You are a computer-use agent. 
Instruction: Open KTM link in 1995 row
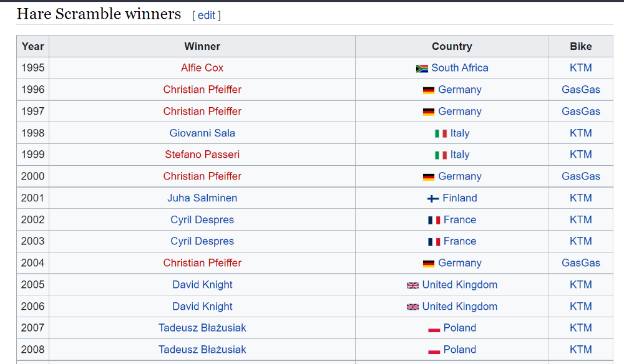pyautogui.click(x=580, y=67)
